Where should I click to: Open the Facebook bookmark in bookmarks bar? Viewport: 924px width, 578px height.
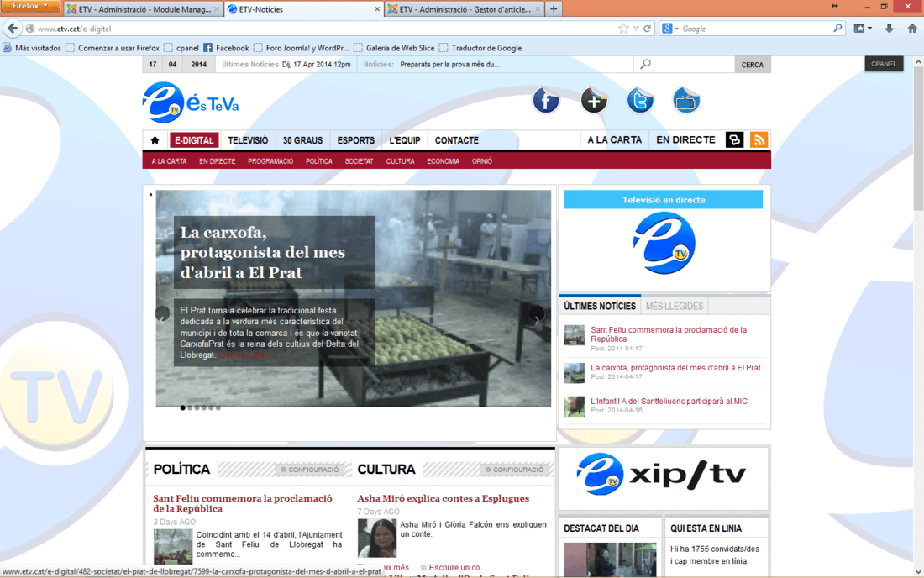click(226, 48)
